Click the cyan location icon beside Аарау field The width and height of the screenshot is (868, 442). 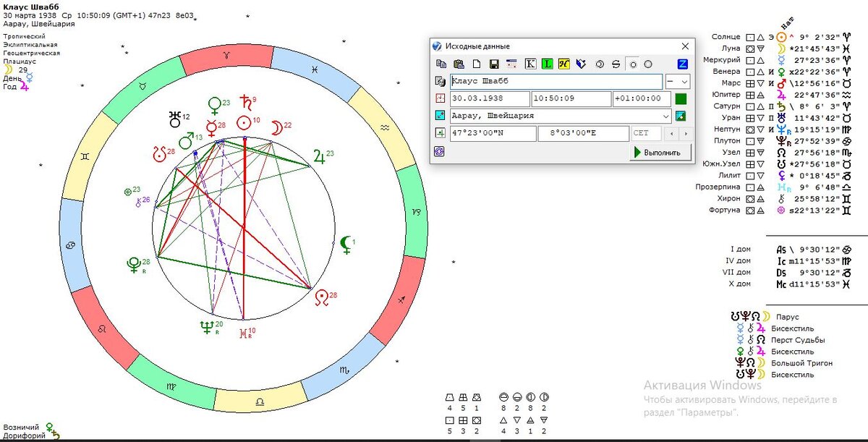(439, 116)
